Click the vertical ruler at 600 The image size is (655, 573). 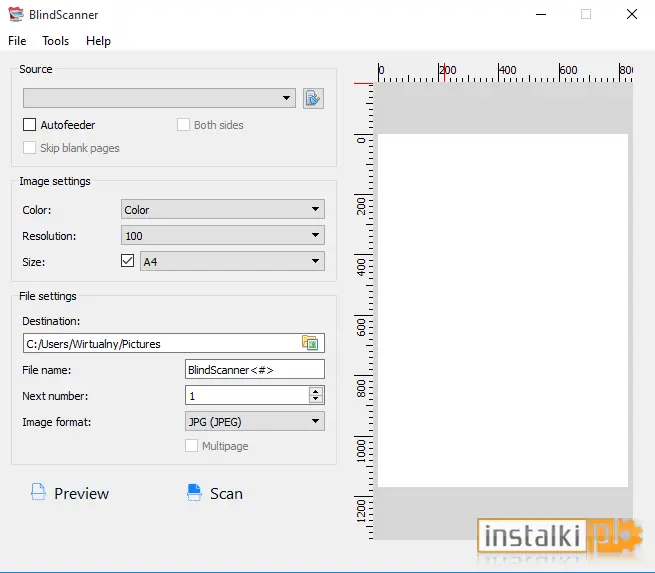[361, 327]
